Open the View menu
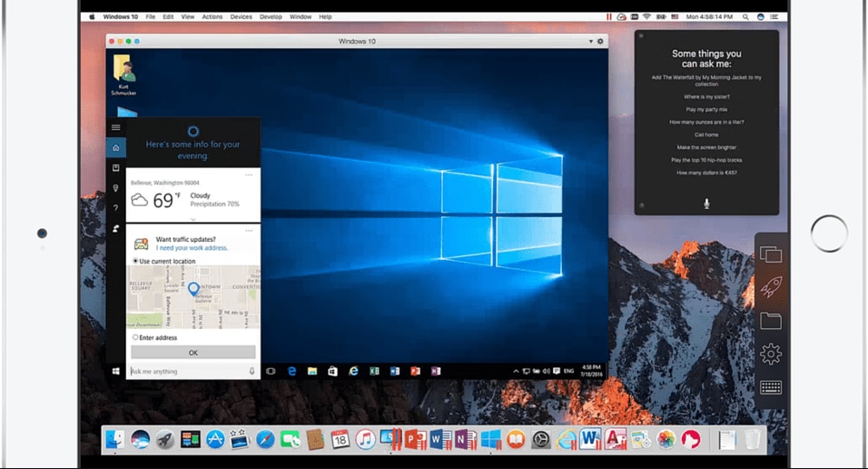The width and height of the screenshot is (868, 469). point(188,16)
